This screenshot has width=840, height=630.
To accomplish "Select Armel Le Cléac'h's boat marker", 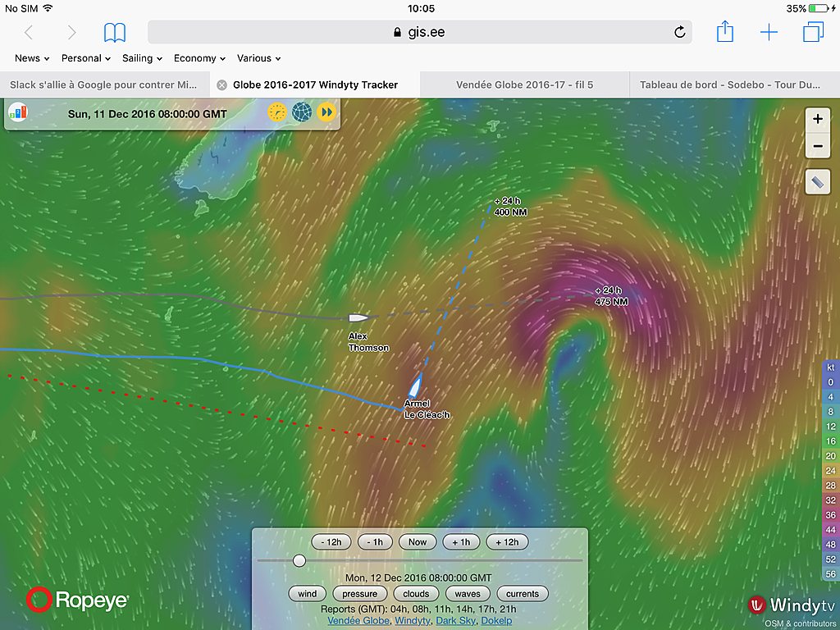I will [415, 386].
